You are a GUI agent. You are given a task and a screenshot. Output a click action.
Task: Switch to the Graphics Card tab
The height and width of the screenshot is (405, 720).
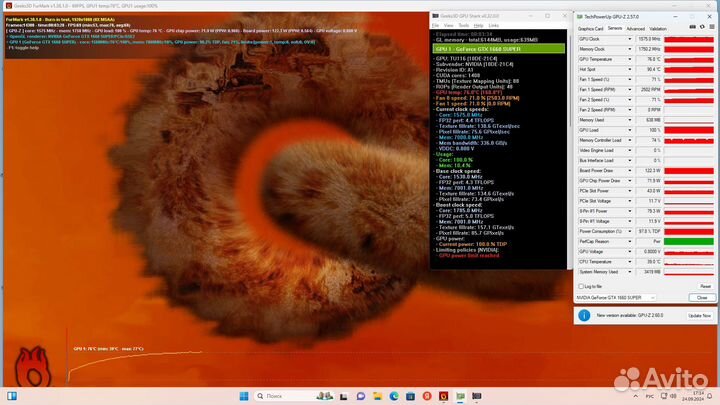click(x=589, y=28)
